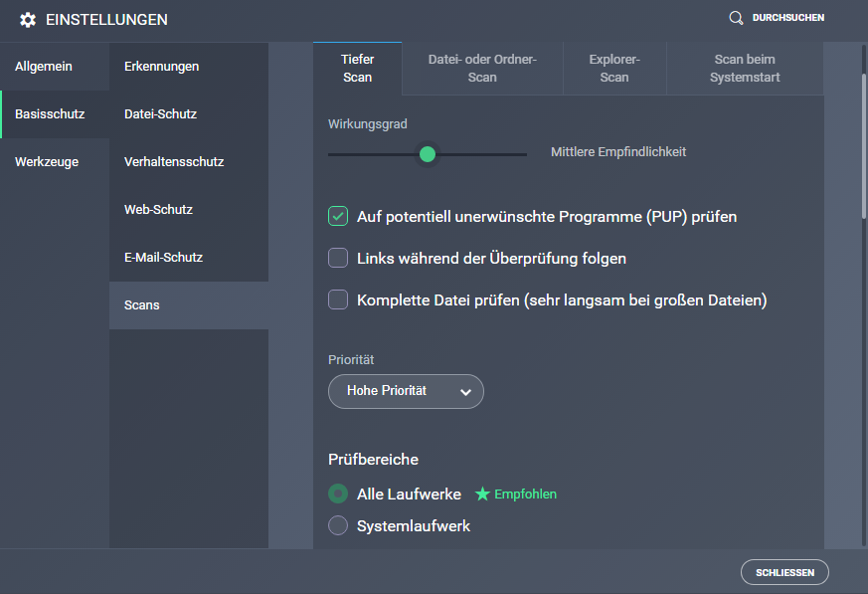Click the search magnifier icon
The image size is (868, 594).
pyautogui.click(x=736, y=18)
